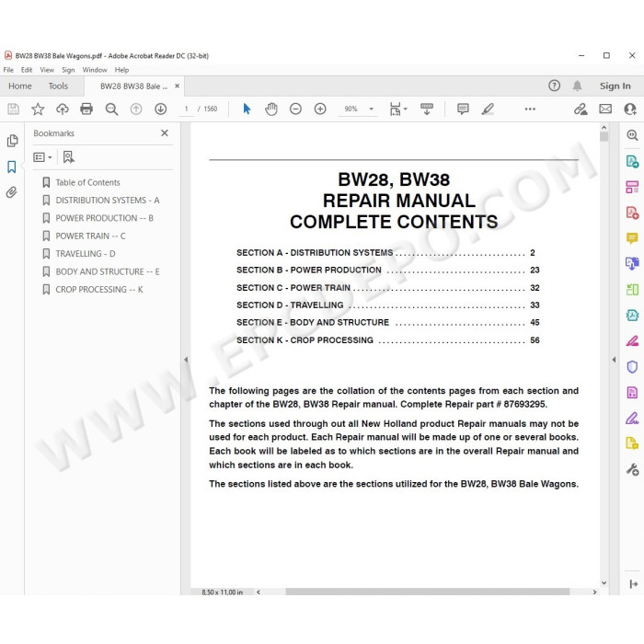Upload file to cloud icon

(x=62, y=109)
